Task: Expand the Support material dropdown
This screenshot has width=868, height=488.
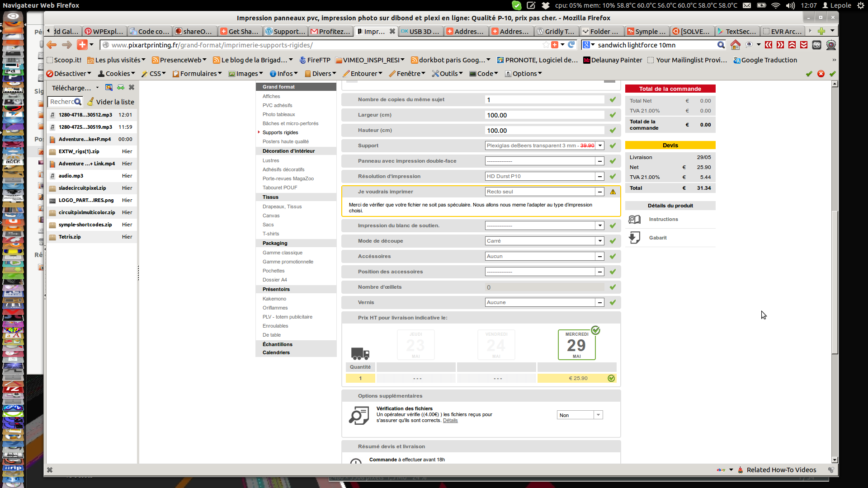Action: coord(600,145)
